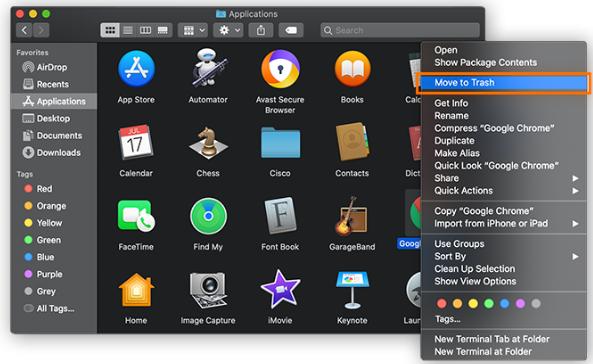Go forward with the forward arrow
Viewport: 593px width, 364px height.
[41, 30]
